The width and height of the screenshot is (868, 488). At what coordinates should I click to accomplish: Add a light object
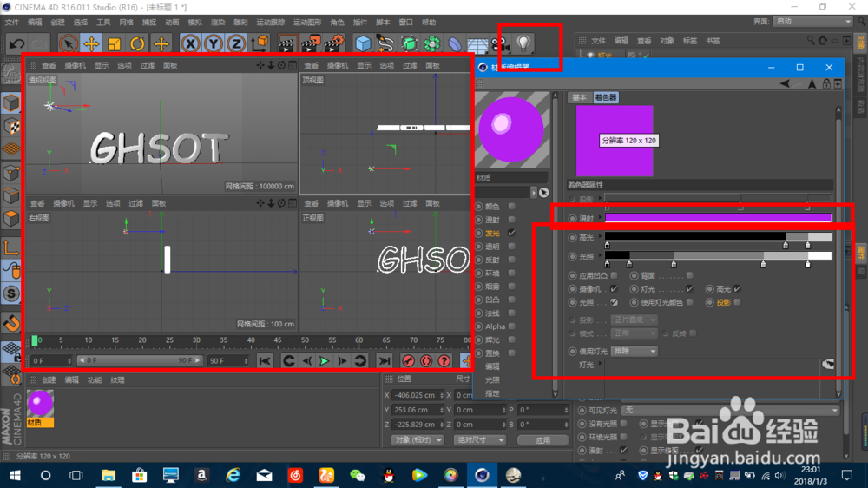pyautogui.click(x=523, y=43)
